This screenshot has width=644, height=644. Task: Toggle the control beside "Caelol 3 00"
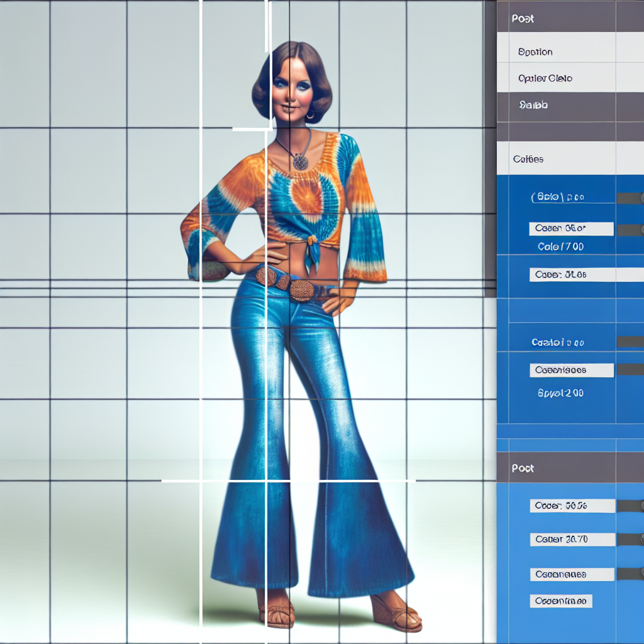(630, 341)
